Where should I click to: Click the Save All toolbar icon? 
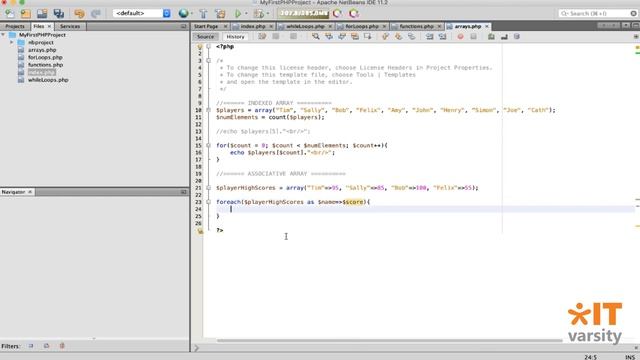pos(58,13)
